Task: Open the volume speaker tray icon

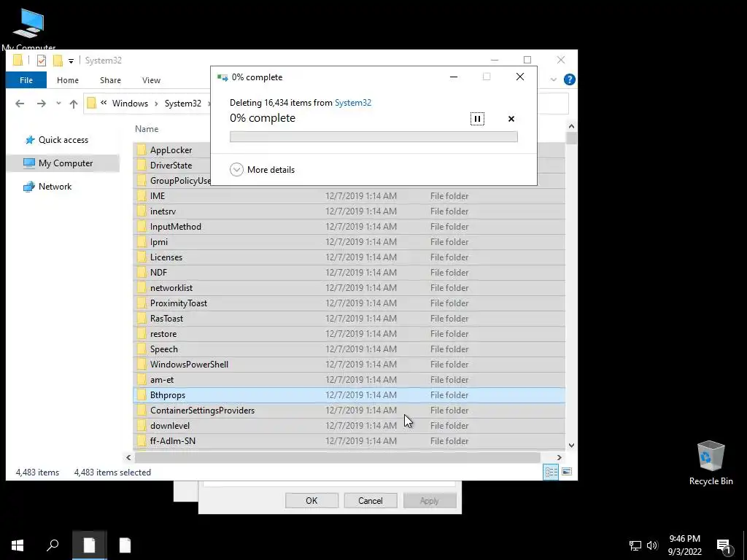Action: 652,545
